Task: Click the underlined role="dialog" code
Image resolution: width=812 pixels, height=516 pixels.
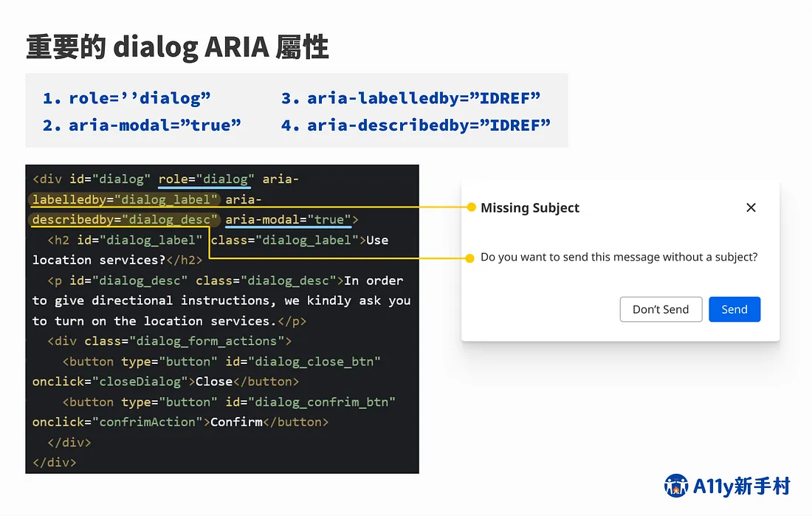Action: pyautogui.click(x=206, y=179)
